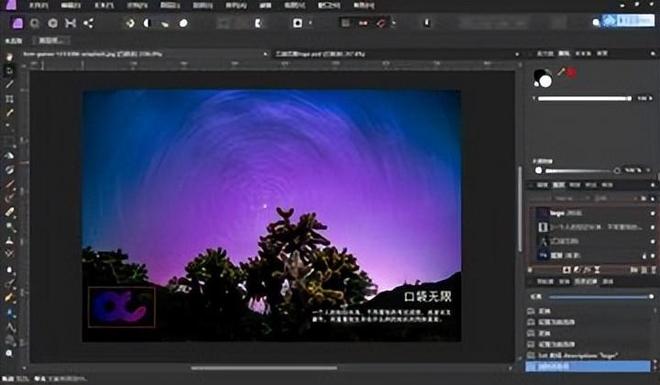The height and width of the screenshot is (385, 660).
Task: Toggle the red snapping magnet icon
Action: tap(381, 23)
